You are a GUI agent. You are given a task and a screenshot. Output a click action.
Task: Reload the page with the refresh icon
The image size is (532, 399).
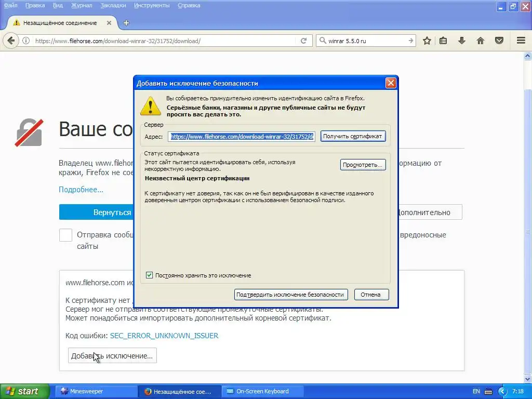303,41
